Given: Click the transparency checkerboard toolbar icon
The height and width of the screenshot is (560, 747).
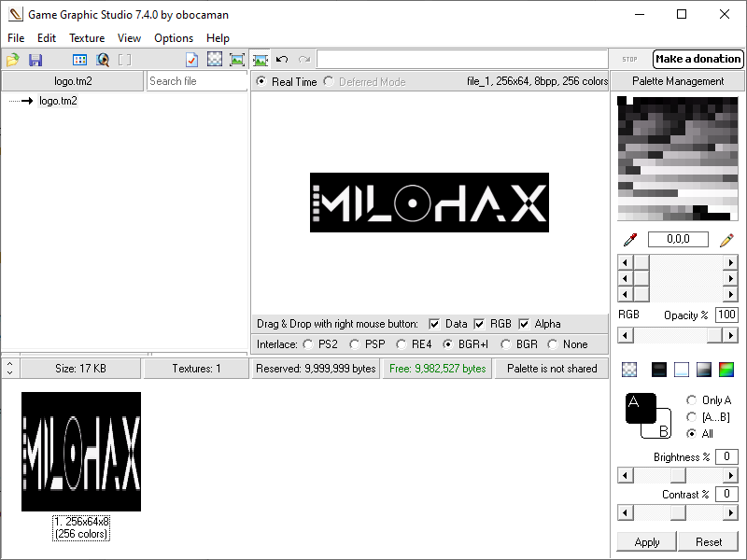Looking at the screenshot, I should pos(215,59).
